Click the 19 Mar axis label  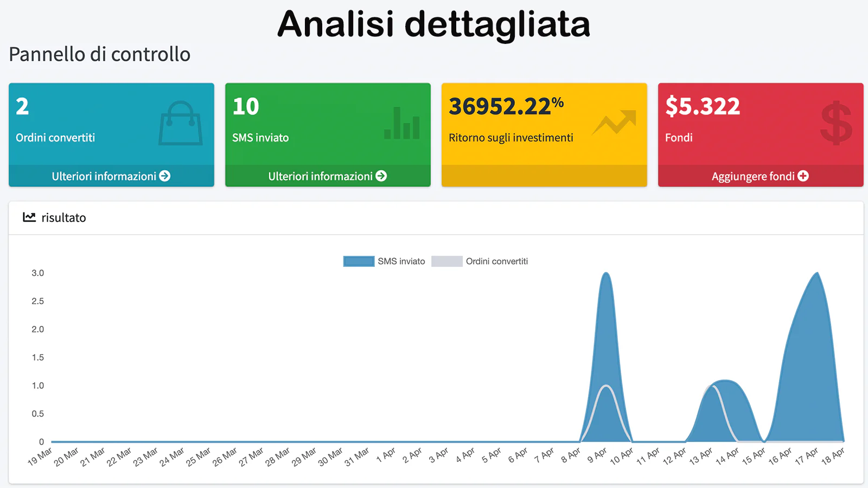[41, 457]
